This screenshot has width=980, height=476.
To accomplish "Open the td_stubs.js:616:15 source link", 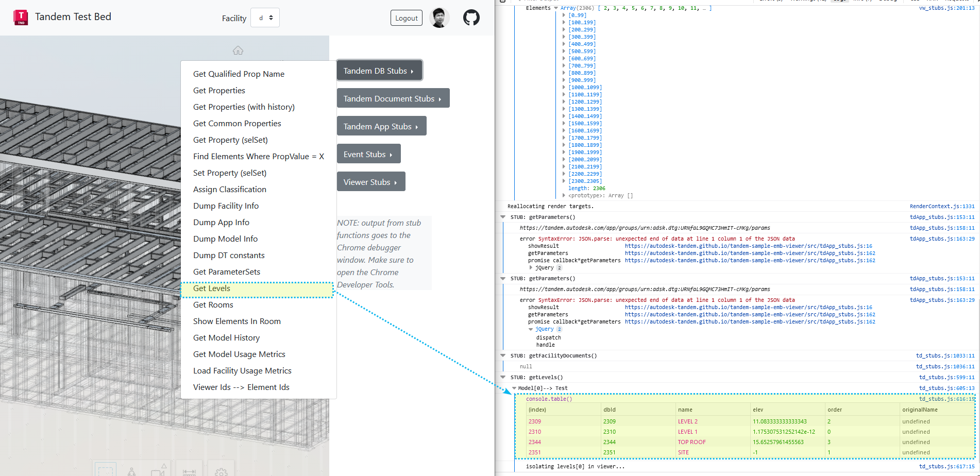I will [947, 399].
